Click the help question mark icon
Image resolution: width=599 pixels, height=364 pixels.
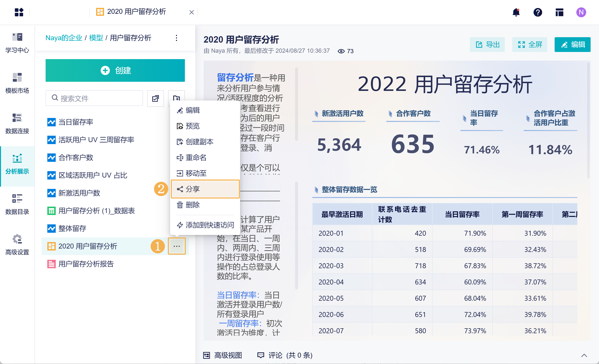click(538, 12)
